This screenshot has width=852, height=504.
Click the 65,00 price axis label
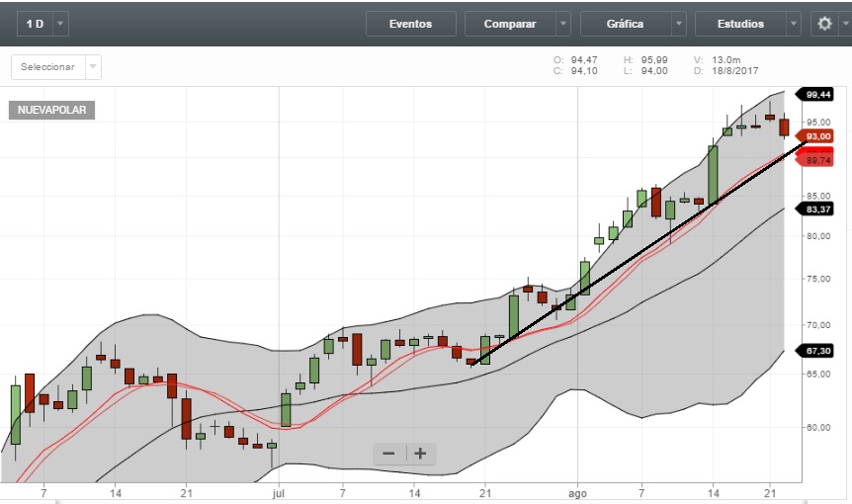pos(817,374)
